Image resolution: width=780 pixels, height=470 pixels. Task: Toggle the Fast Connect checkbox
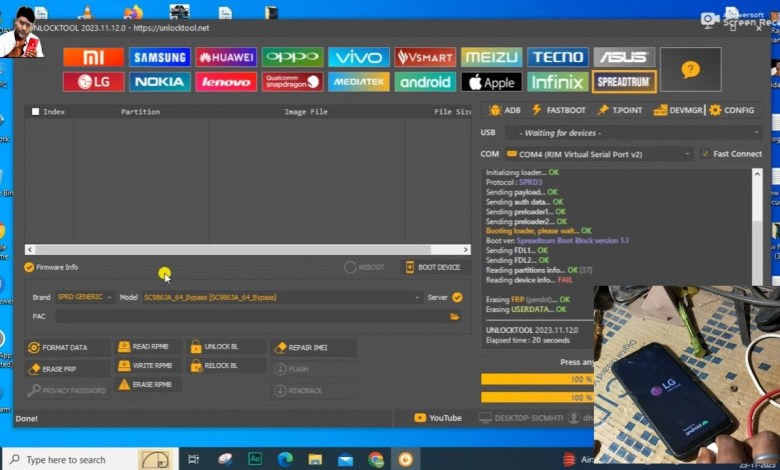[705, 154]
